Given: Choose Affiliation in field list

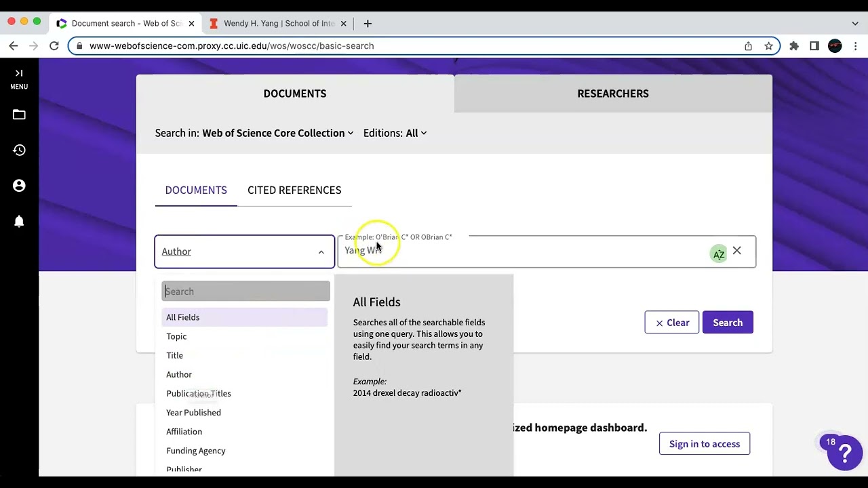Looking at the screenshot, I should pyautogui.click(x=244, y=431).
